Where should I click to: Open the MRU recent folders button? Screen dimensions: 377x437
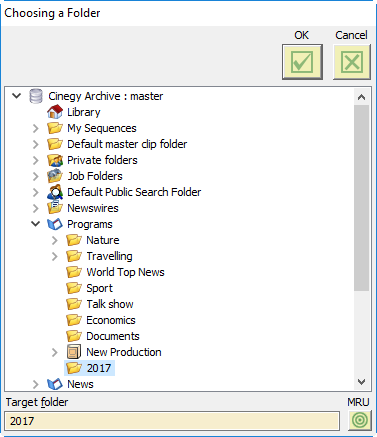coord(360,420)
